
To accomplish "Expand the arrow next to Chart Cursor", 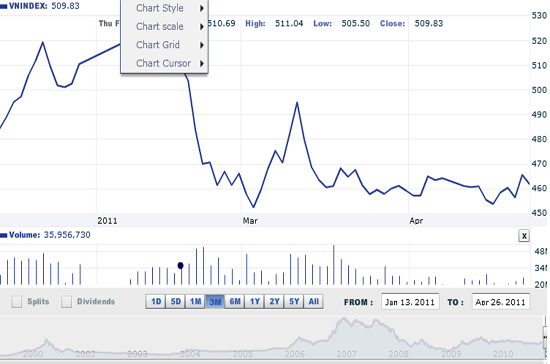I will click(202, 63).
